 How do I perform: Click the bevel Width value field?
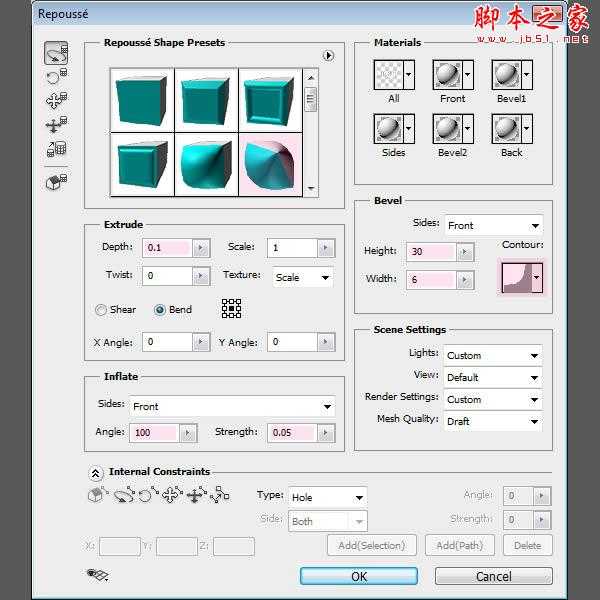tap(431, 280)
